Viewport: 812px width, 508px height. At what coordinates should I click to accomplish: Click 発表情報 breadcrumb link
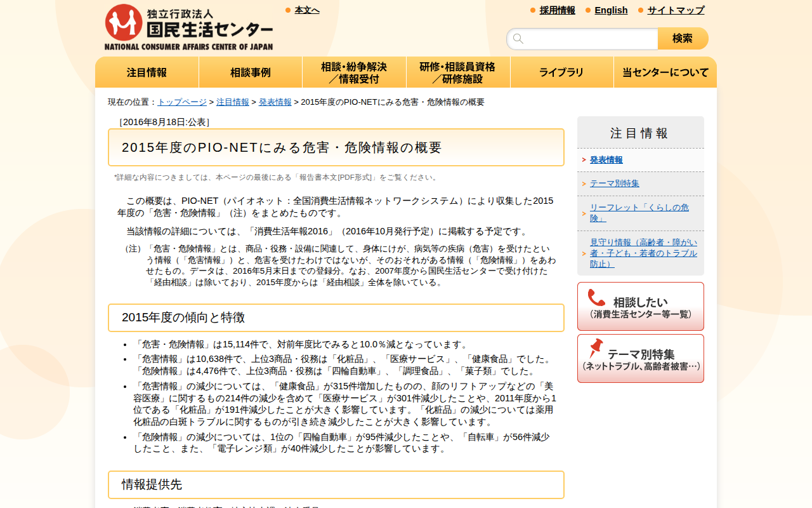click(275, 102)
